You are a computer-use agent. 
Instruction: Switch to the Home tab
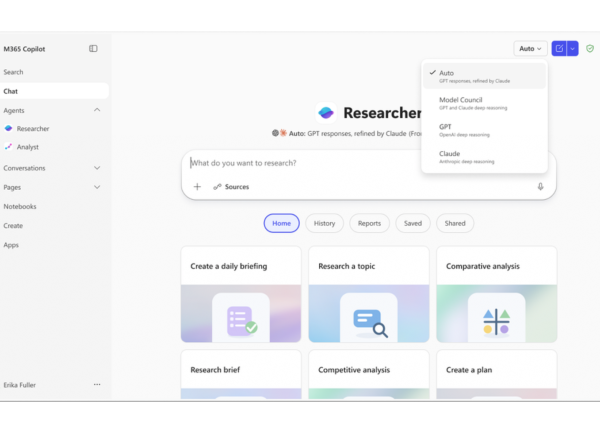[282, 223]
